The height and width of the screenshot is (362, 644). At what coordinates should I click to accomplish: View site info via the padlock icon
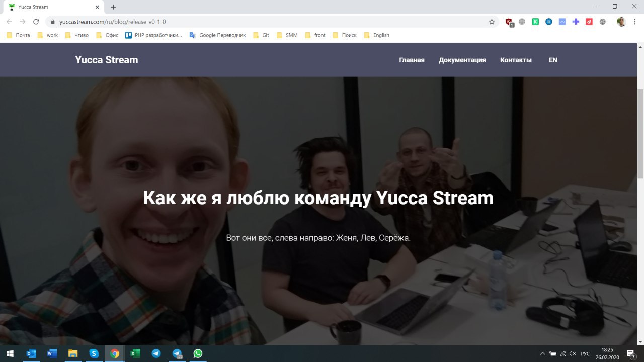52,22
